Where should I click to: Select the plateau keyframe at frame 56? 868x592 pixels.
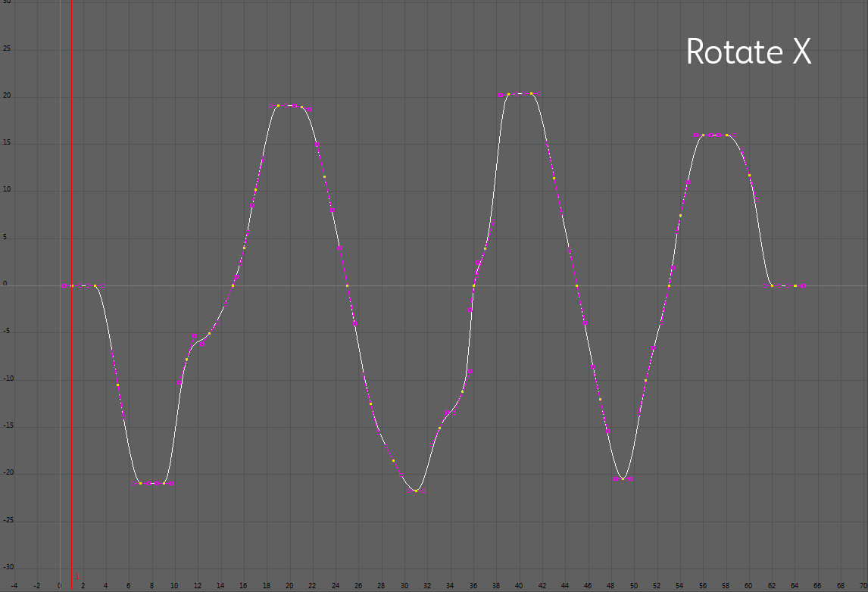(x=703, y=135)
